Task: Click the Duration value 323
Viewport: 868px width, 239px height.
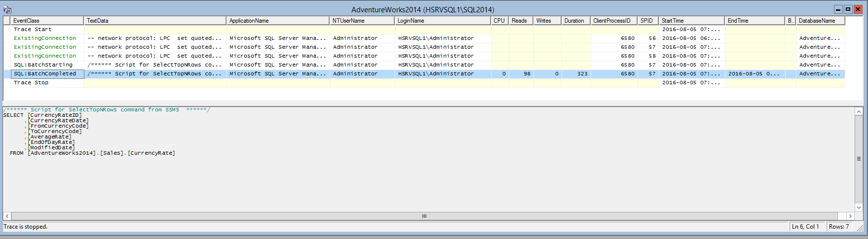Action: 582,74
